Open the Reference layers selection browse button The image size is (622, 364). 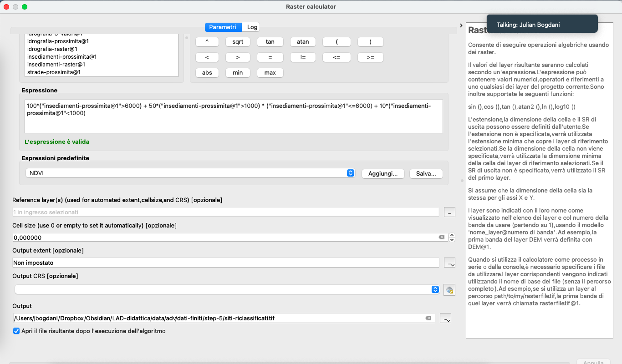(x=449, y=212)
